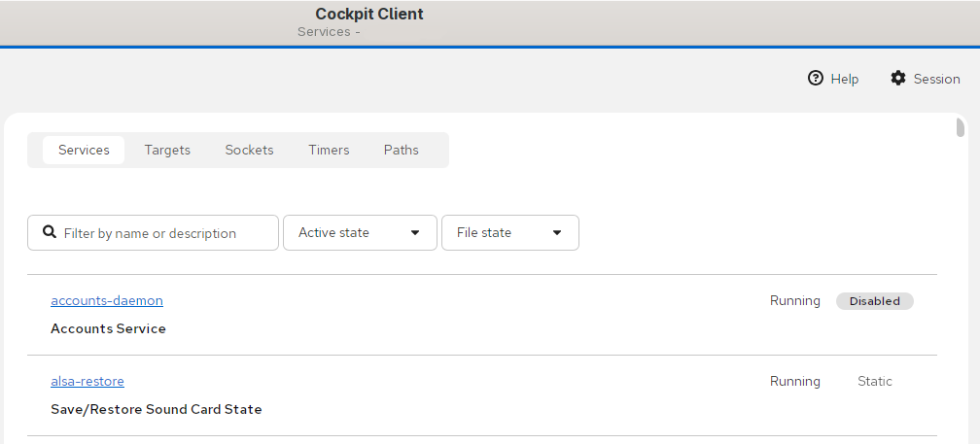This screenshot has height=444, width=980.
Task: Open the Session menu
Action: click(925, 79)
